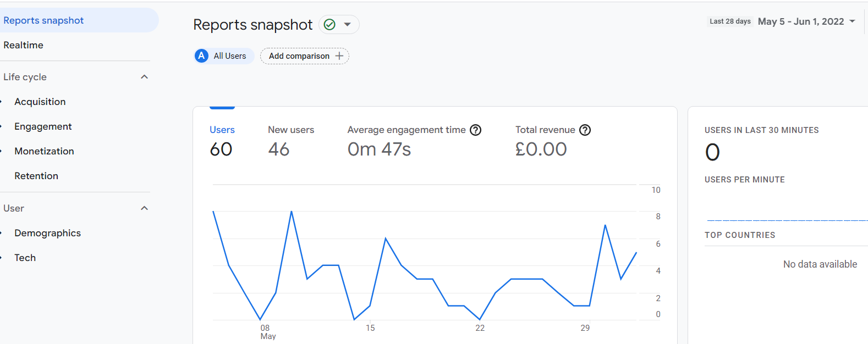
Task: Select the All Users segment chip
Action: point(224,56)
